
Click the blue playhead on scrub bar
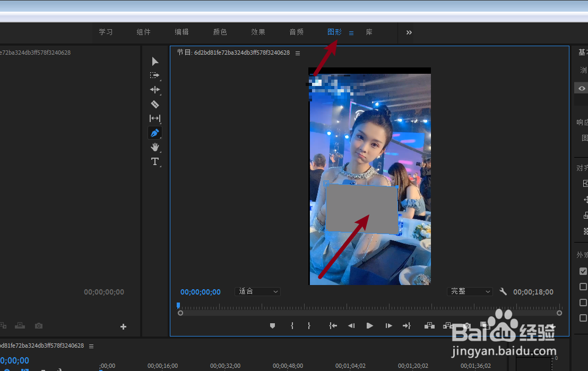(x=178, y=305)
